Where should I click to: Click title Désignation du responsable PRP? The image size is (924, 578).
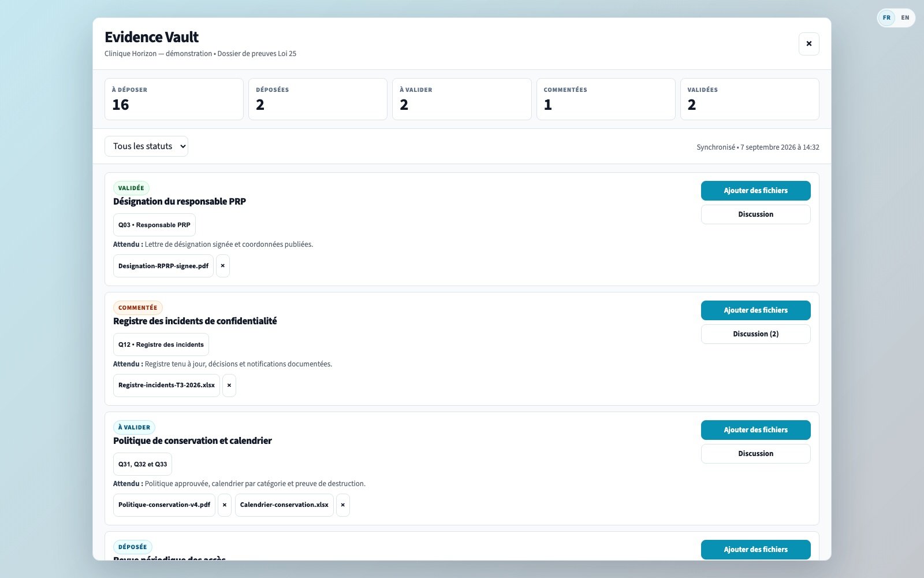click(x=180, y=202)
